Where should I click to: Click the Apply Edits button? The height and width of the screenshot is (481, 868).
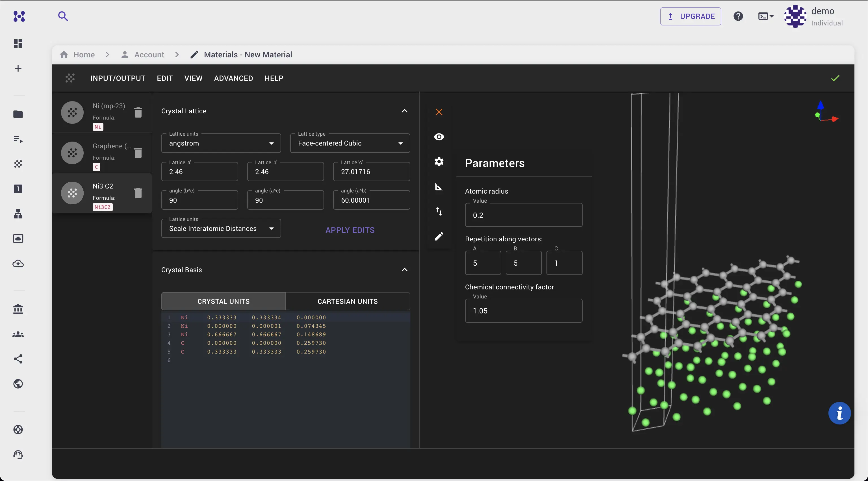pyautogui.click(x=350, y=230)
